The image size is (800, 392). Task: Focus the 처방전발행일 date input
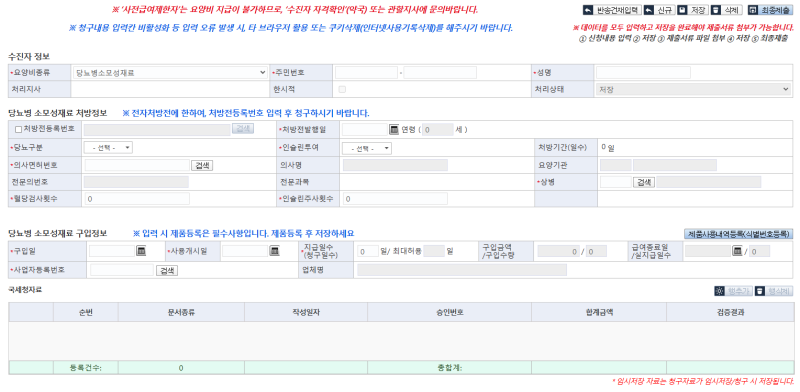[x=365, y=130]
